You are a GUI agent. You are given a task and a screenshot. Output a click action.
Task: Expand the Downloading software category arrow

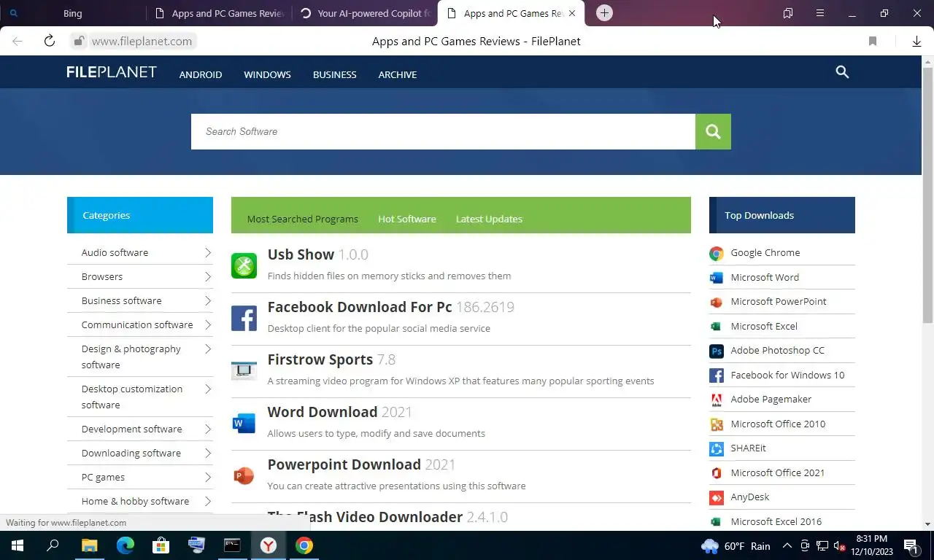(208, 453)
